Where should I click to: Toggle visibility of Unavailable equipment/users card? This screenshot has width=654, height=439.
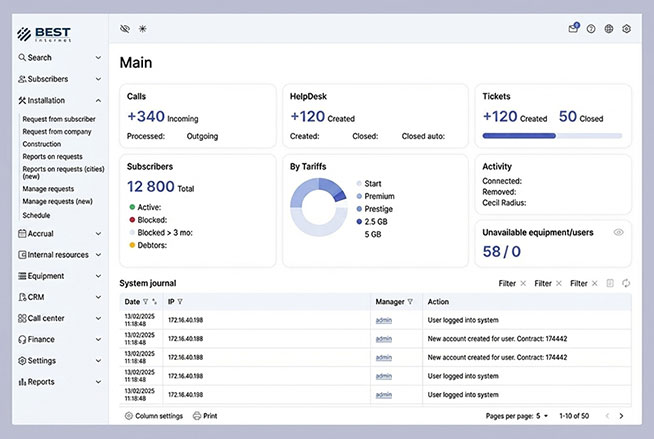pos(618,232)
